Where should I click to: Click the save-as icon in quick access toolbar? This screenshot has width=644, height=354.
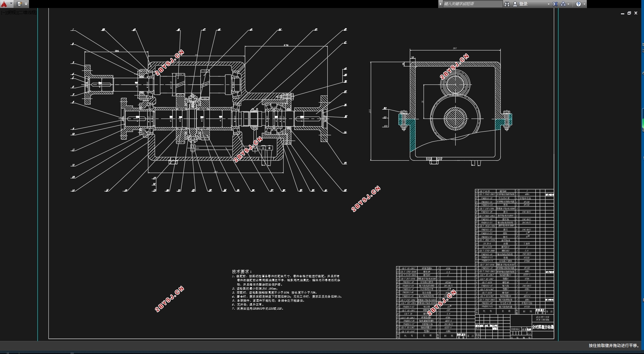click(x=19, y=4)
